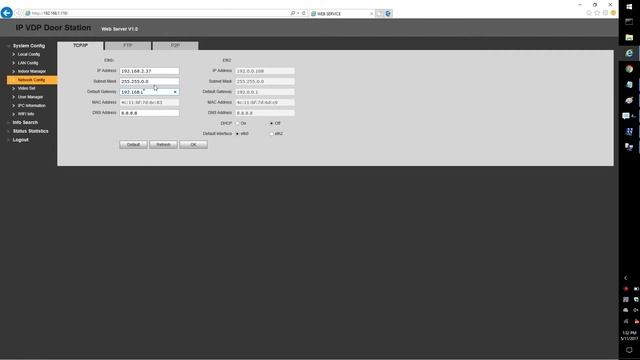The image size is (640, 360).
Task: Click the red recording tray icon
Action: coord(625,289)
